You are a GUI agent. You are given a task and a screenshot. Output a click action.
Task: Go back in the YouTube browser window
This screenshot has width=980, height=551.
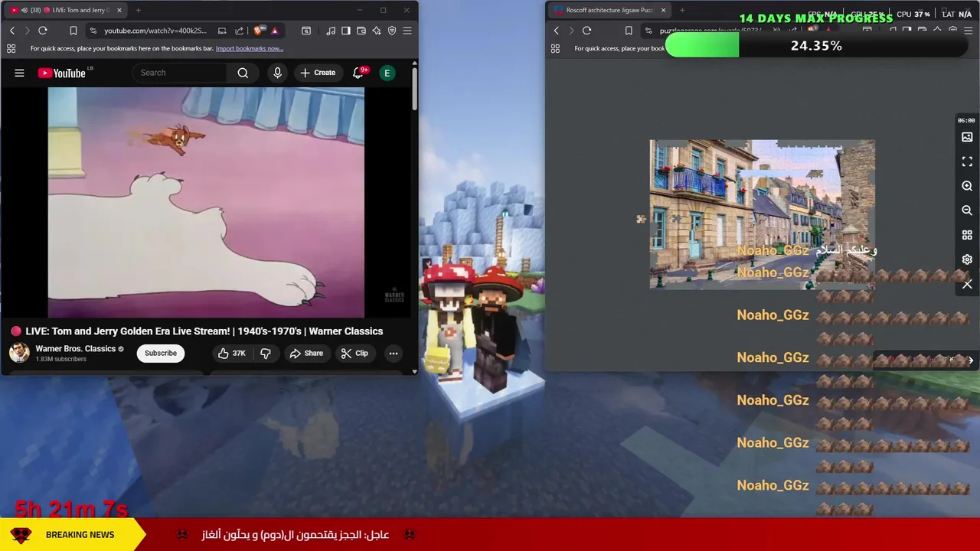click(x=12, y=31)
